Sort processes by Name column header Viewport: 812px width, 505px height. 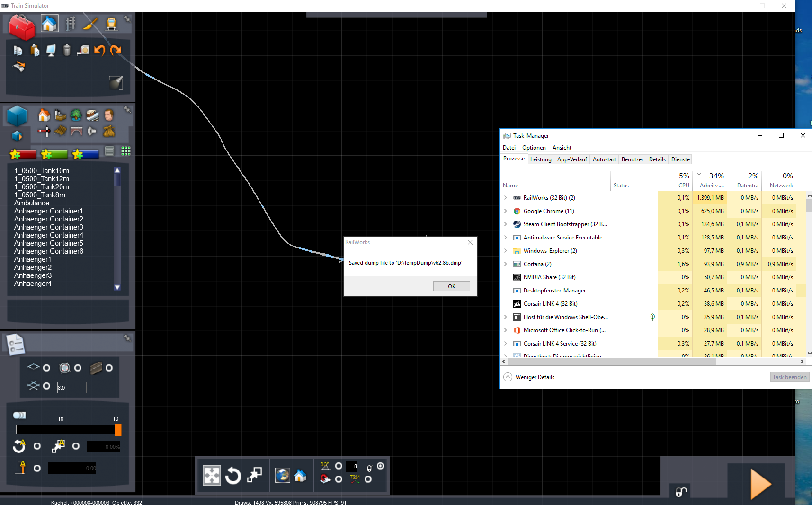tap(556, 180)
